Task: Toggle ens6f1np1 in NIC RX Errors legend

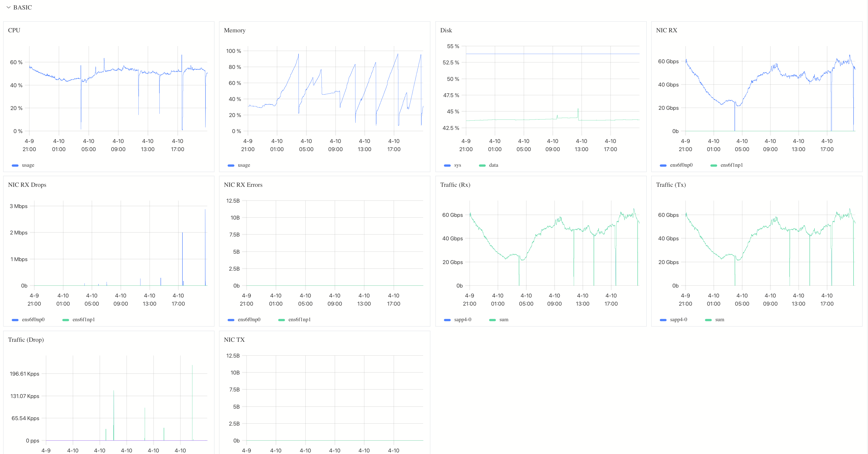Action: click(x=299, y=320)
